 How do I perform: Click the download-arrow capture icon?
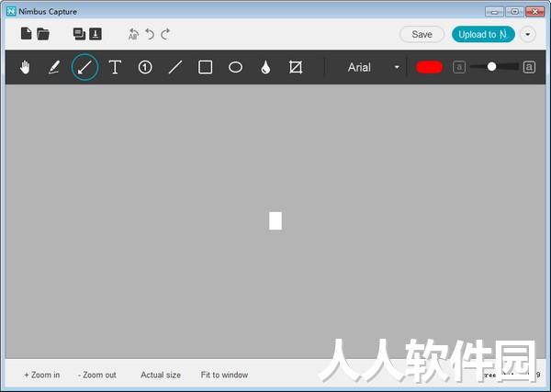point(96,34)
